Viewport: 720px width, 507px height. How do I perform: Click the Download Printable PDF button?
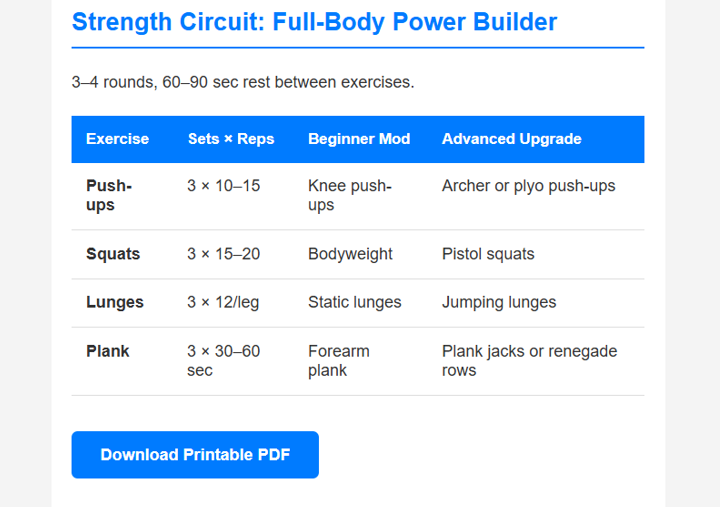pyautogui.click(x=195, y=455)
